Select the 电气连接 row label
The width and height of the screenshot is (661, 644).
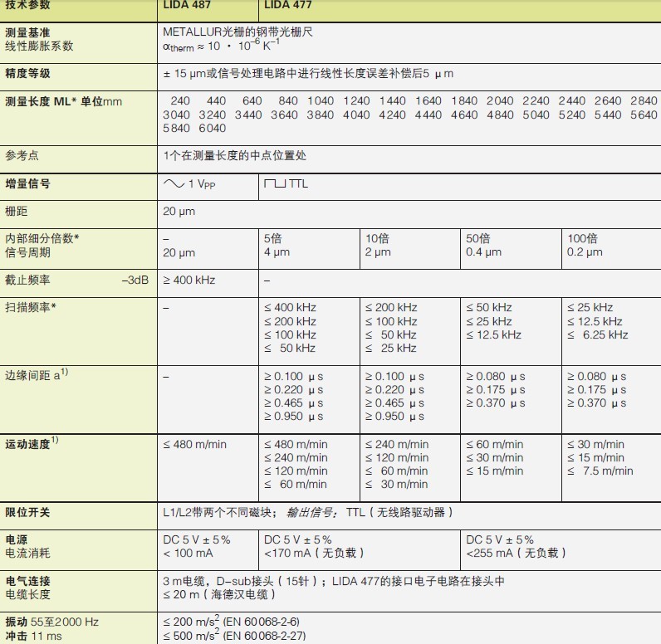click(x=27, y=581)
